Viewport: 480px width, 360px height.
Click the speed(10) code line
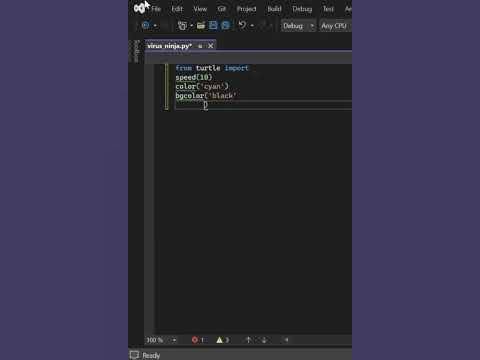pos(194,77)
